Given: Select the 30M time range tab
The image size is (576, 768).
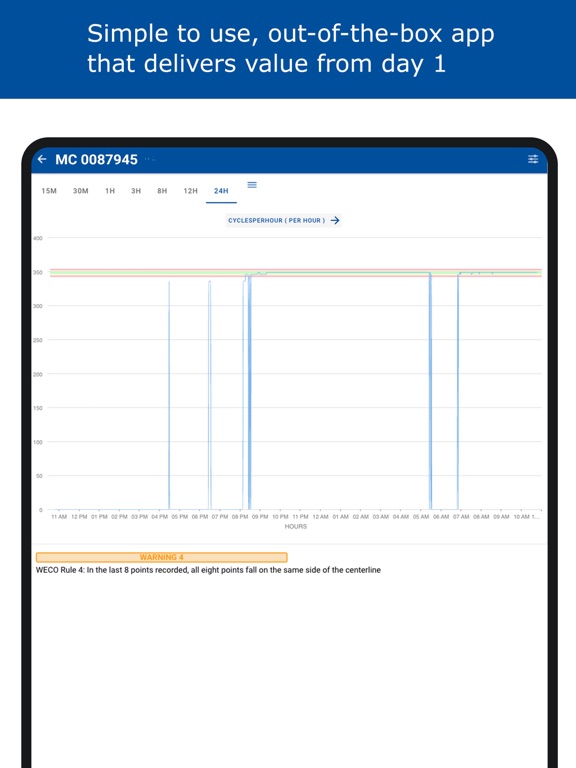Looking at the screenshot, I should (x=81, y=191).
